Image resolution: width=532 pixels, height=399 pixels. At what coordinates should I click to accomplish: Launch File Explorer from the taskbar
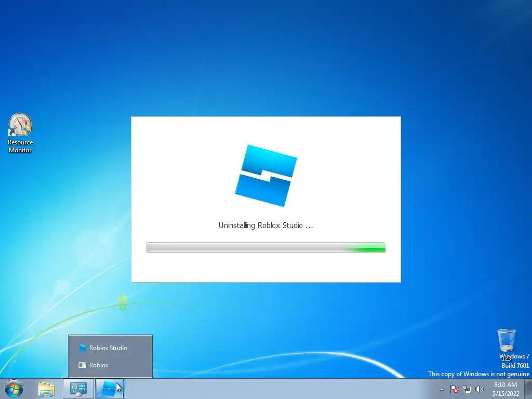tap(46, 389)
